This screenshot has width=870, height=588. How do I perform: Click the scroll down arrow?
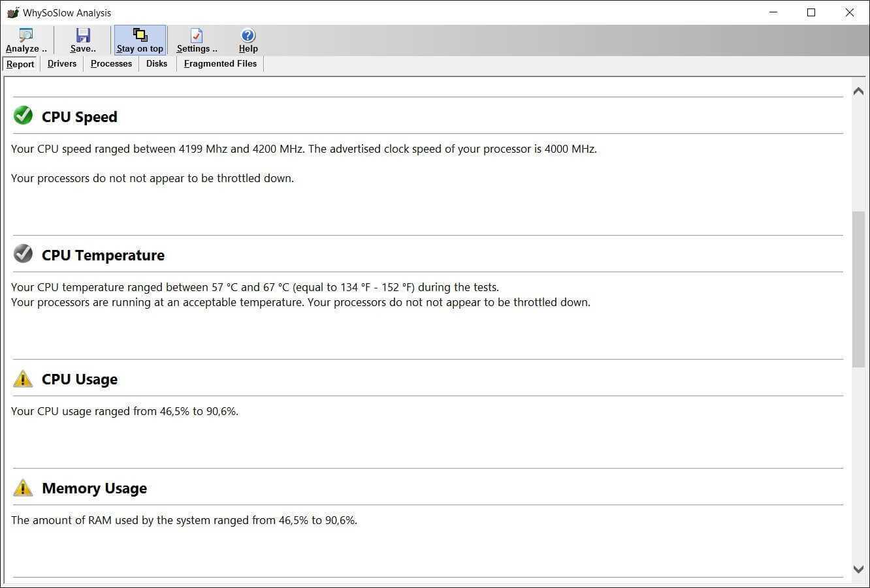[x=858, y=569]
